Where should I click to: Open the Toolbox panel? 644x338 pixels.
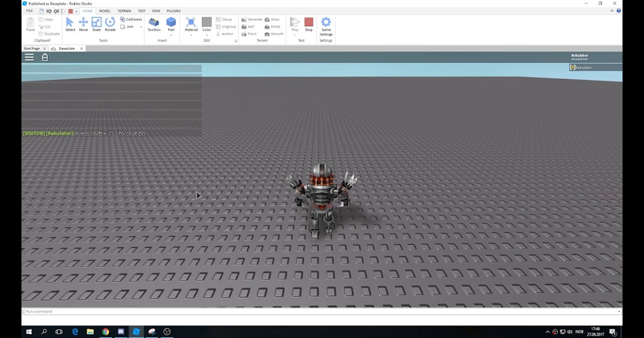[154, 24]
